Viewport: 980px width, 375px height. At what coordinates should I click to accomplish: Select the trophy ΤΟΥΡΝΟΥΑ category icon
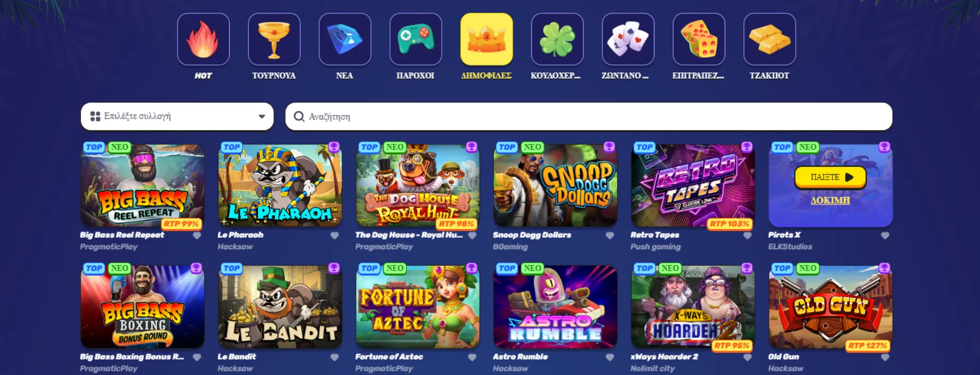pyautogui.click(x=274, y=39)
